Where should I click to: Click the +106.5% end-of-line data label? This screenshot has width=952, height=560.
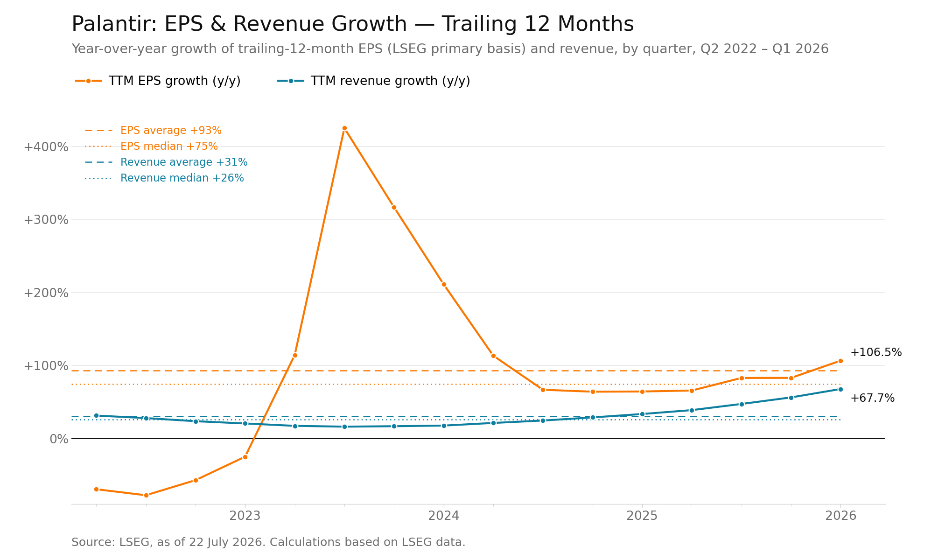[876, 353]
